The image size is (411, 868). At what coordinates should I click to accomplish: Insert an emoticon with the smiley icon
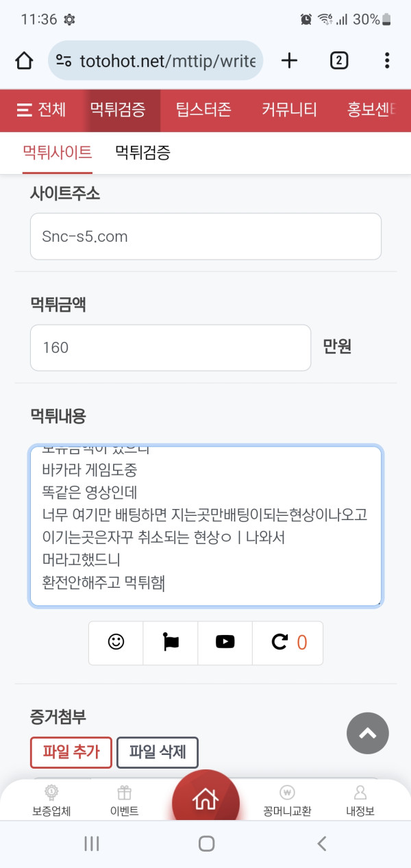pos(116,643)
